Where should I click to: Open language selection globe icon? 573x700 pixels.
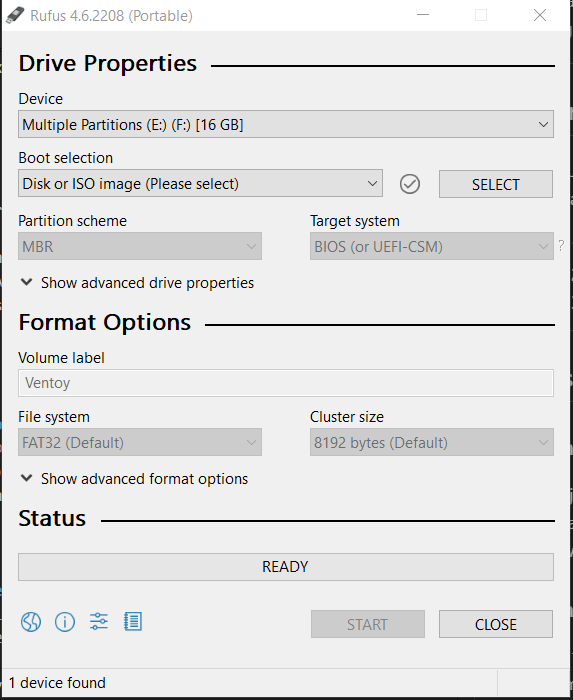(x=31, y=621)
